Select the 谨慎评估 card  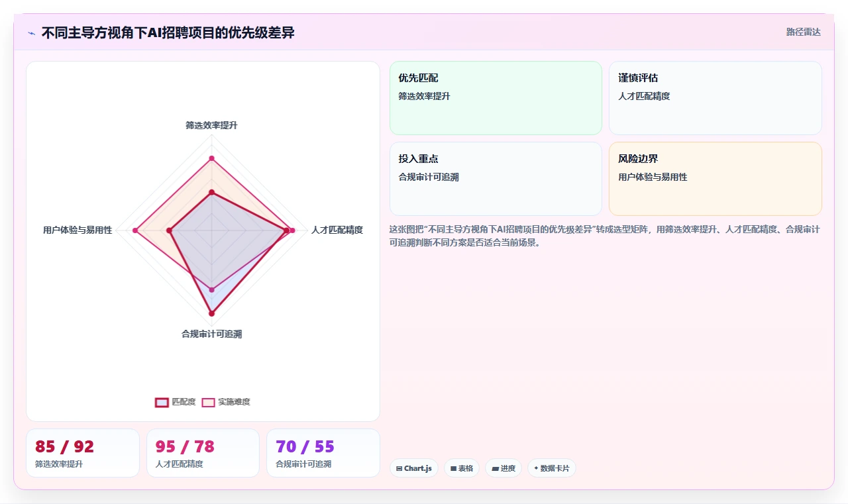pos(715,98)
